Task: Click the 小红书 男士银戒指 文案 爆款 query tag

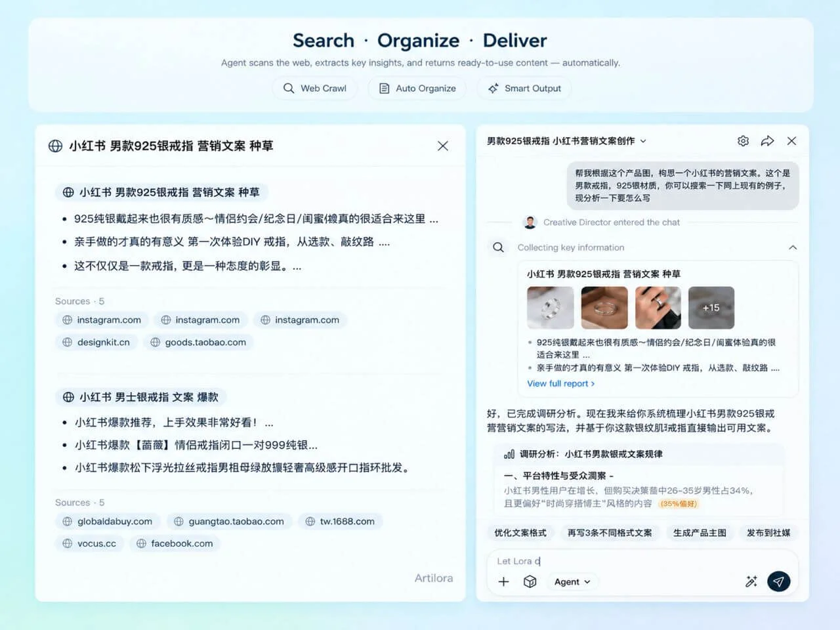Action: point(140,397)
